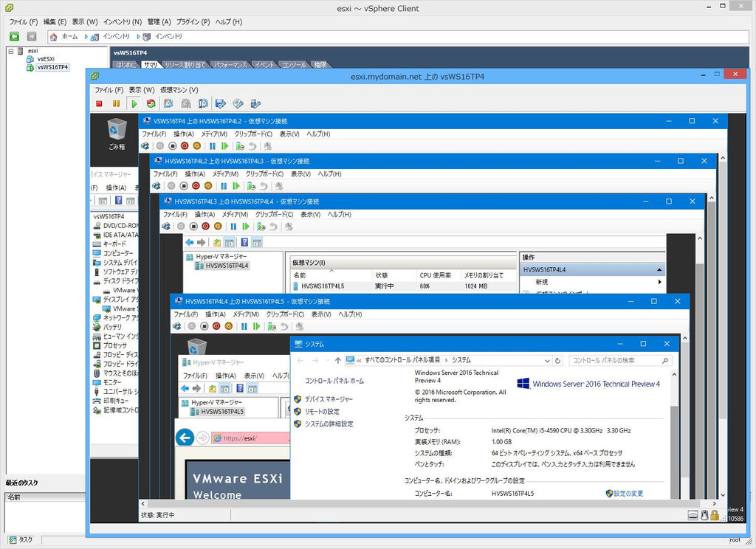Click the lock icon in the connection status bar

tap(715, 515)
